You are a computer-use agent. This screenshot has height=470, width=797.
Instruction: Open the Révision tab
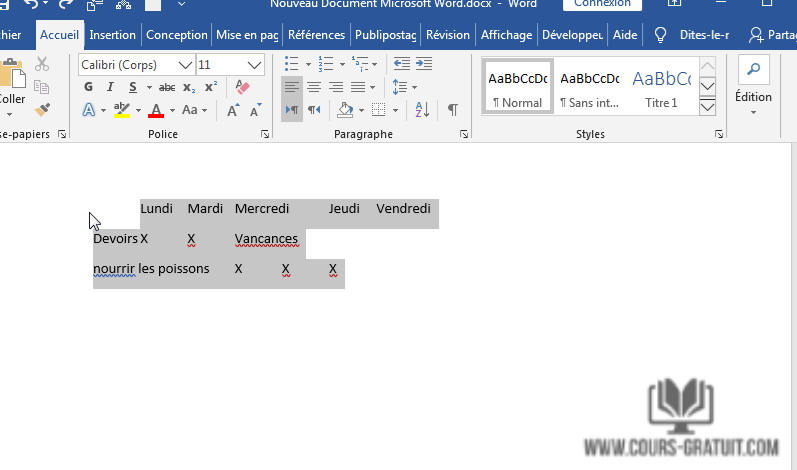447,34
